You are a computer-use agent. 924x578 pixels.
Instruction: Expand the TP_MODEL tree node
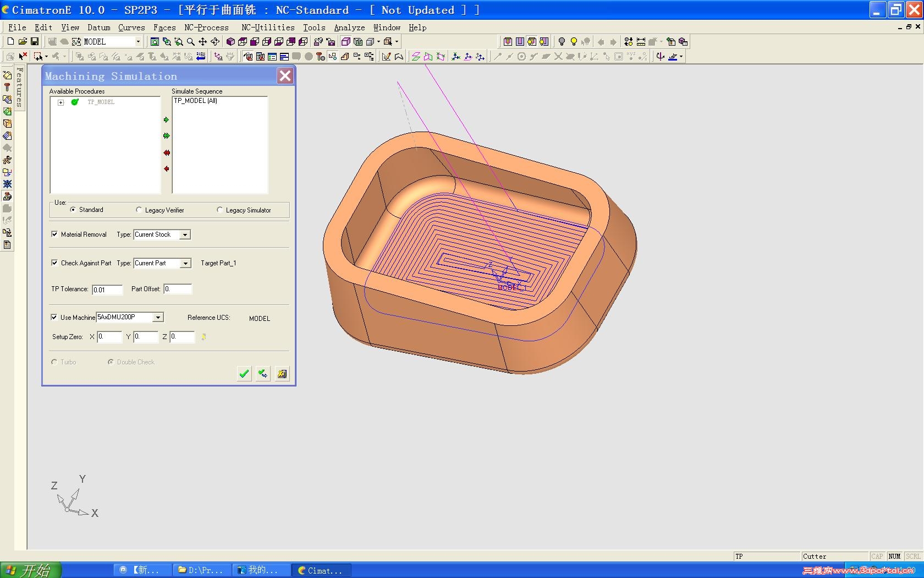61,102
